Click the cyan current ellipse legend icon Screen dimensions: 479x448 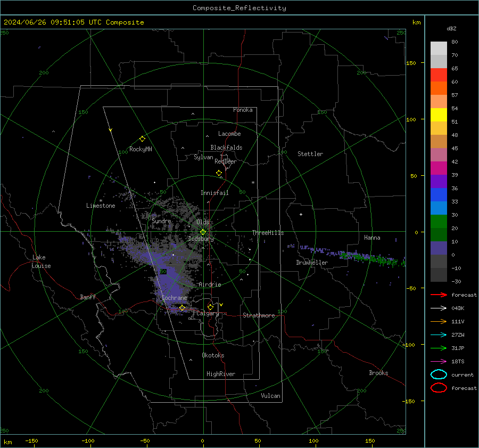pyautogui.click(x=439, y=374)
